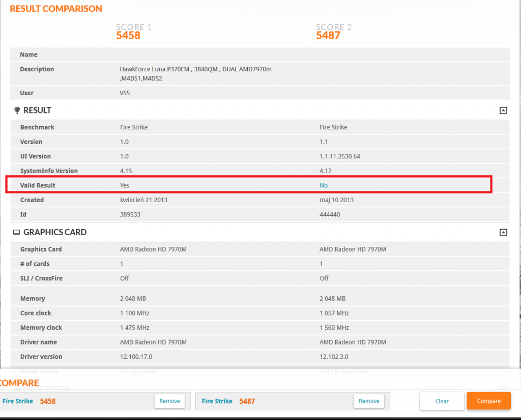Click the orange Compare button
The width and height of the screenshot is (521, 420).
[489, 401]
